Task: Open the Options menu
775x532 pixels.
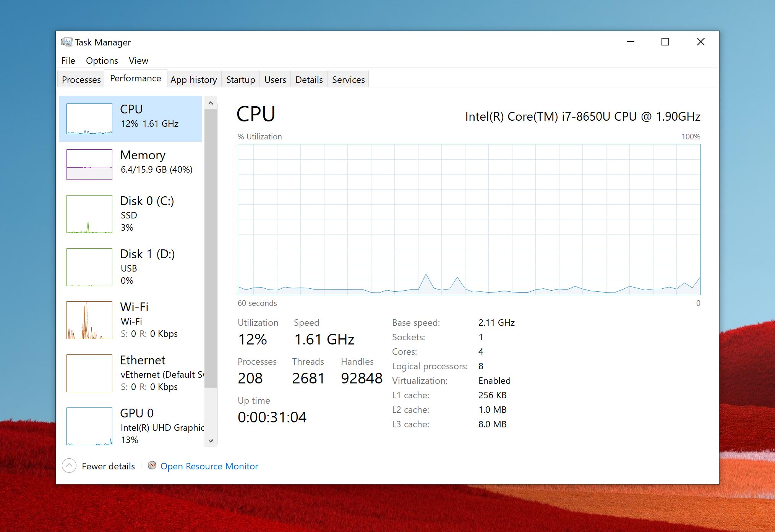Action: coord(102,61)
